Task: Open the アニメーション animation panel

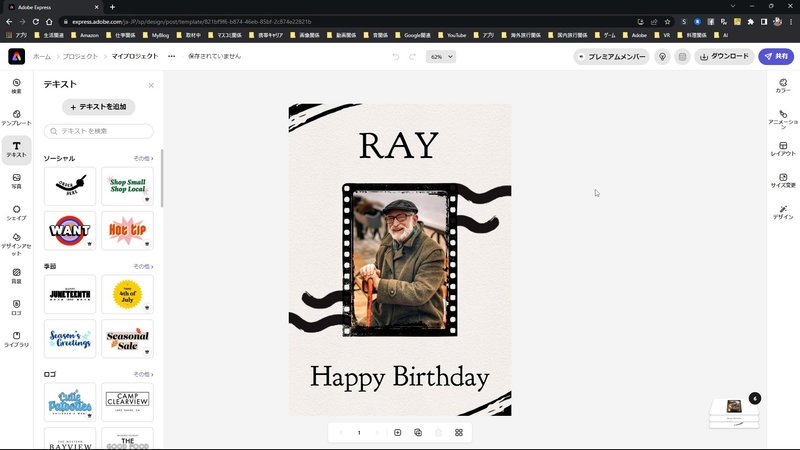Action: point(783,119)
